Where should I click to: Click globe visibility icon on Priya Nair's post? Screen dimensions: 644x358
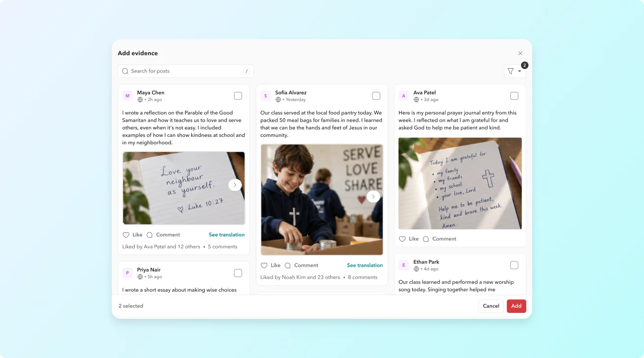[x=140, y=277]
